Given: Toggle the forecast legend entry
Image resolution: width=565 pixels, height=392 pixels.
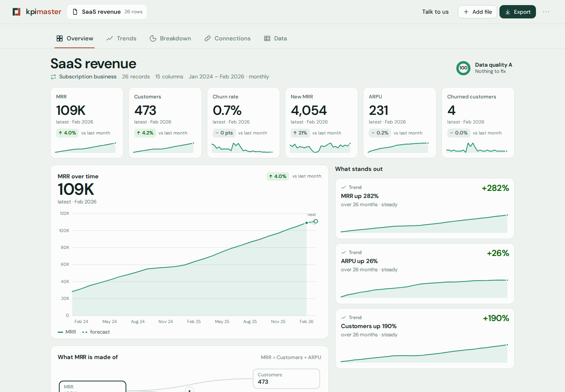Looking at the screenshot, I should coord(96,332).
